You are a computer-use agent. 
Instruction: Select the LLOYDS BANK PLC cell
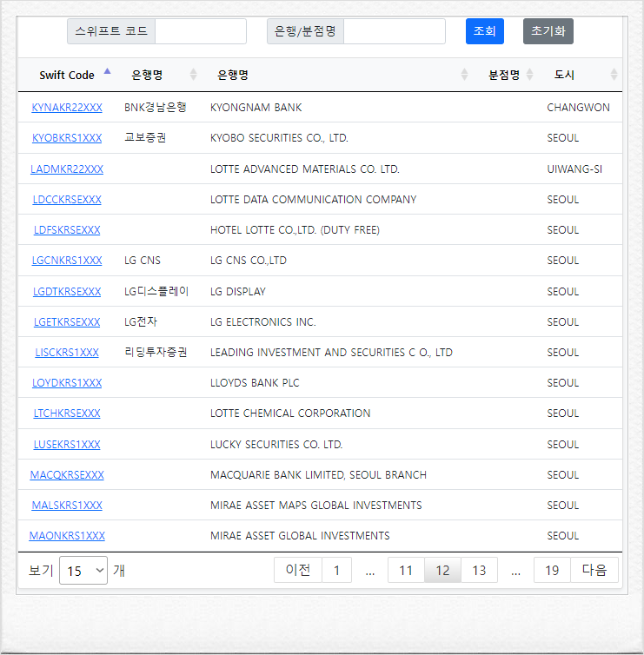pyautogui.click(x=255, y=383)
